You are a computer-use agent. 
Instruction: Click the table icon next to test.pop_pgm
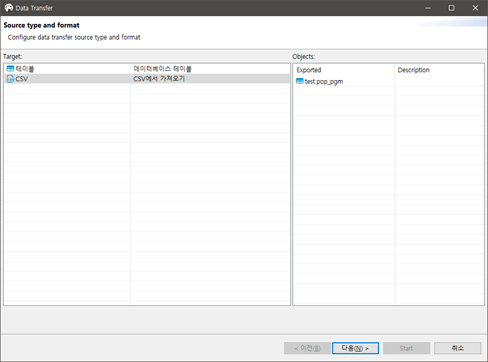(300, 81)
